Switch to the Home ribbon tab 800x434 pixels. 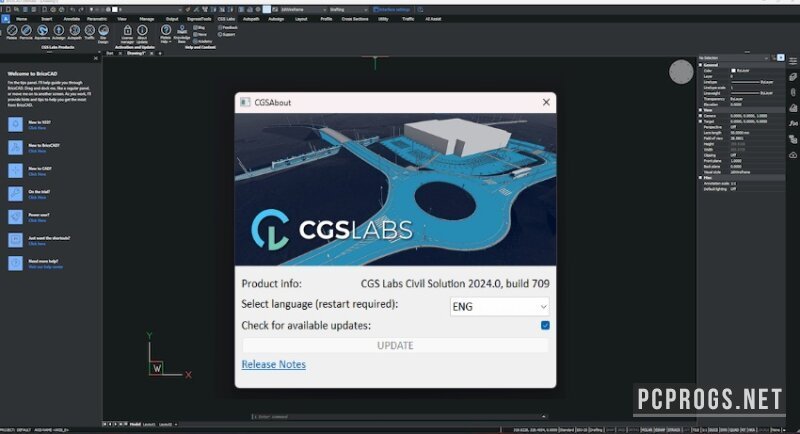(x=21, y=19)
